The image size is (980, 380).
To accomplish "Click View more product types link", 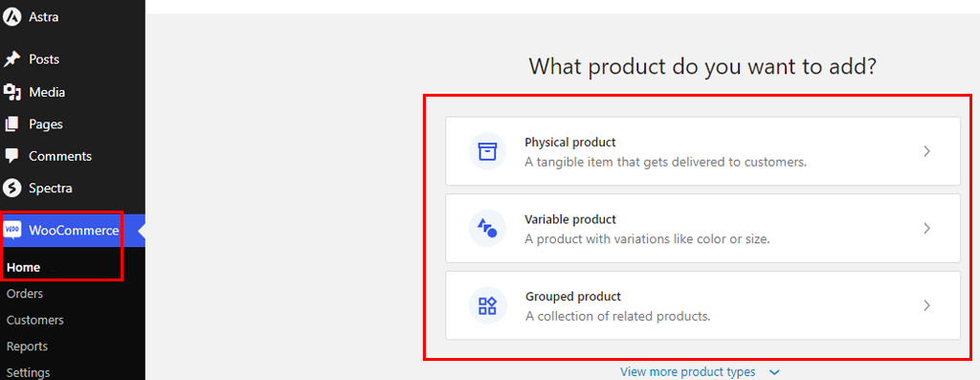I will click(x=687, y=372).
